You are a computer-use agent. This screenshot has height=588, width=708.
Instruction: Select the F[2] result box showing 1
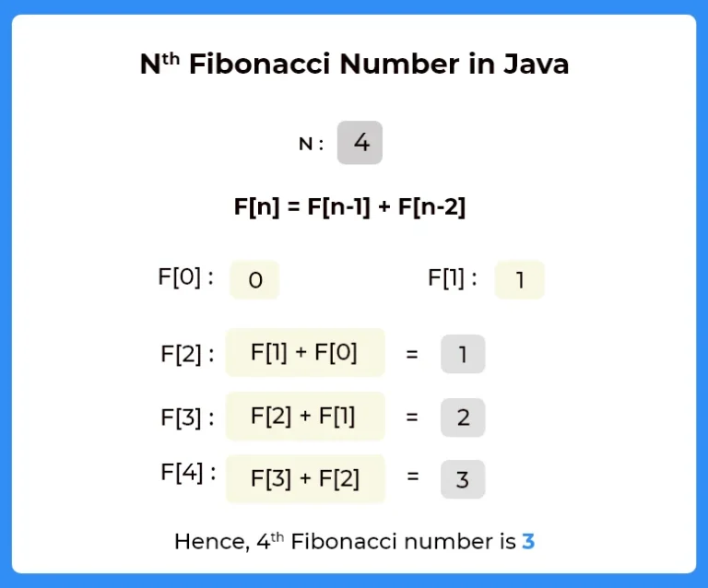coord(463,354)
